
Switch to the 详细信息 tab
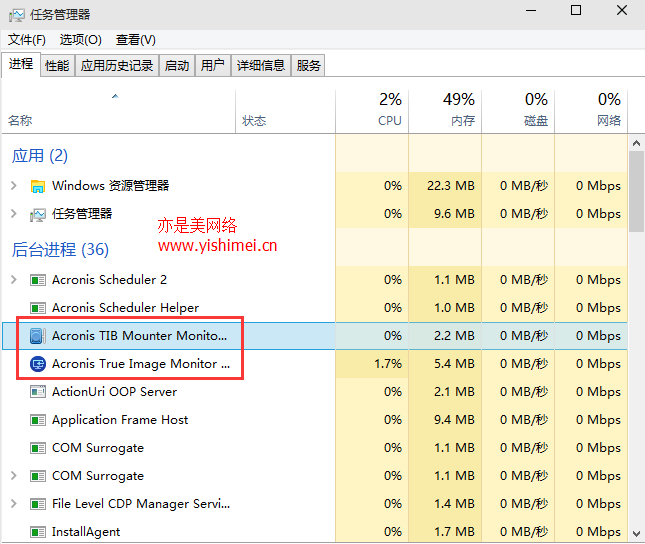tap(261, 65)
